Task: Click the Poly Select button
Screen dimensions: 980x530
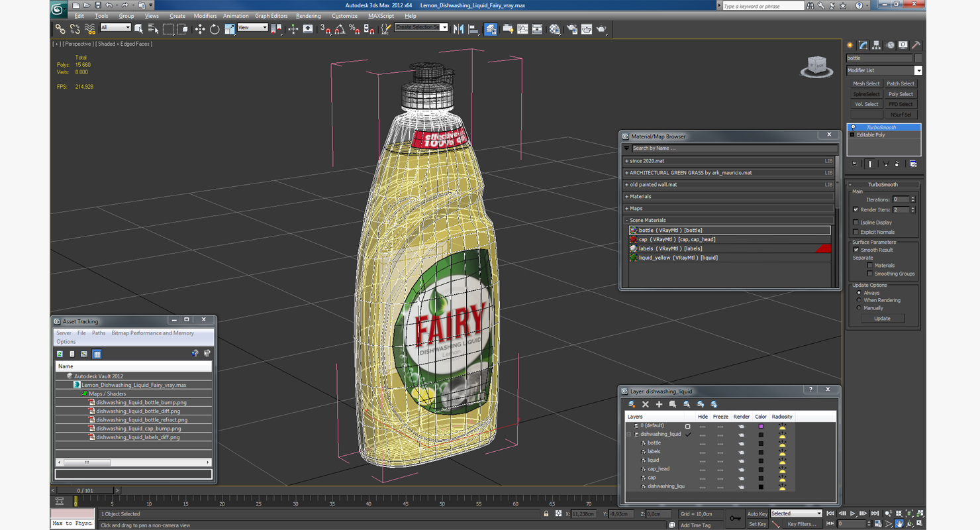Action: 901,94
